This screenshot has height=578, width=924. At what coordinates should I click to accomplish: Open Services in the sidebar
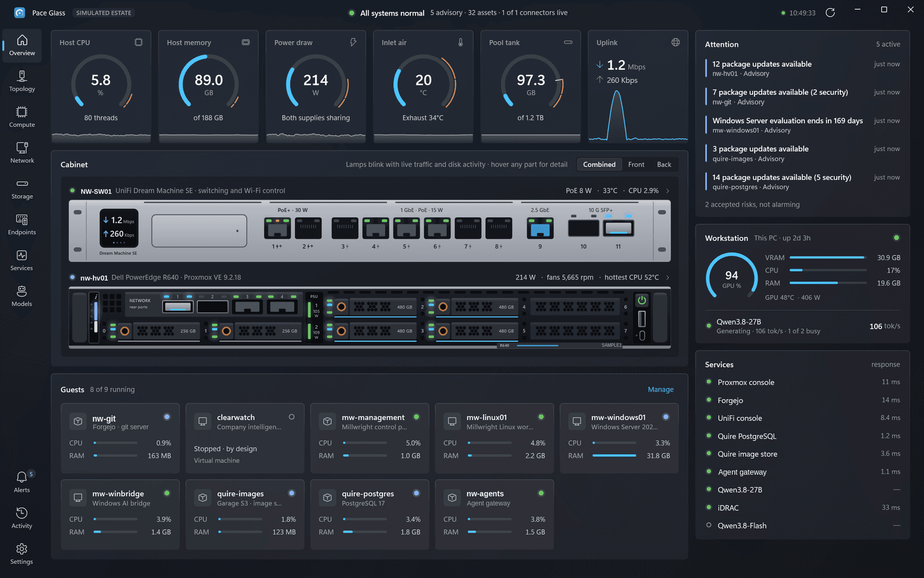pos(22,261)
